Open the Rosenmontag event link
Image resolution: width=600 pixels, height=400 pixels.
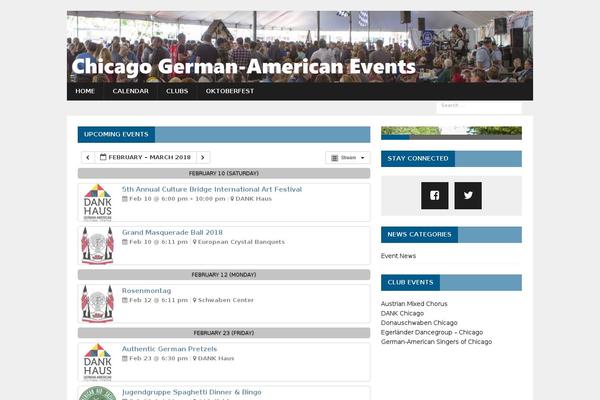point(146,291)
